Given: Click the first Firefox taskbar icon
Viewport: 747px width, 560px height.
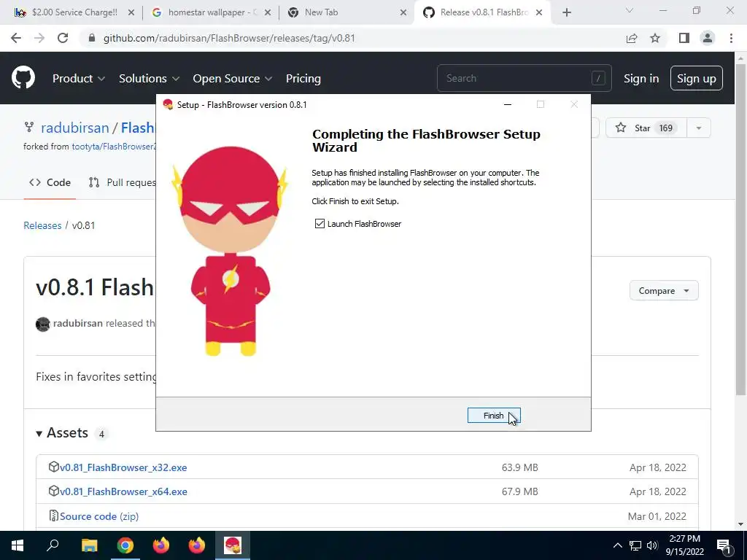Looking at the screenshot, I should (x=161, y=545).
